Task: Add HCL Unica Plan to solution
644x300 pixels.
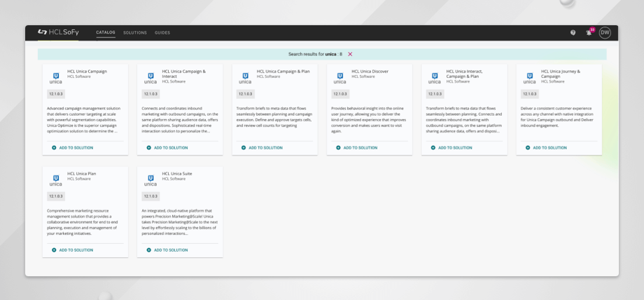Action: click(73, 250)
